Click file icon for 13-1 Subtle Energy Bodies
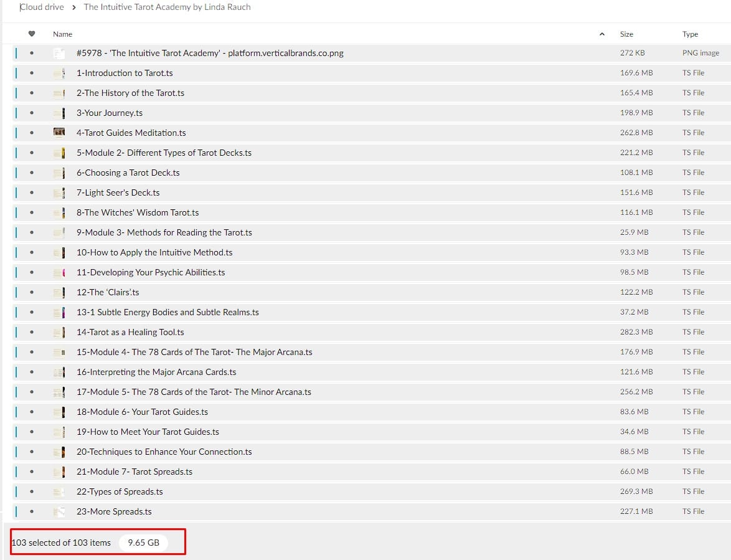 point(59,312)
